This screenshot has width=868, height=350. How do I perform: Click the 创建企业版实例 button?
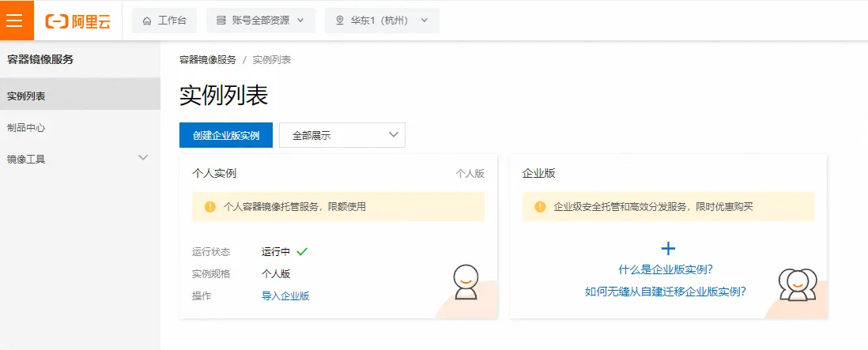226,135
